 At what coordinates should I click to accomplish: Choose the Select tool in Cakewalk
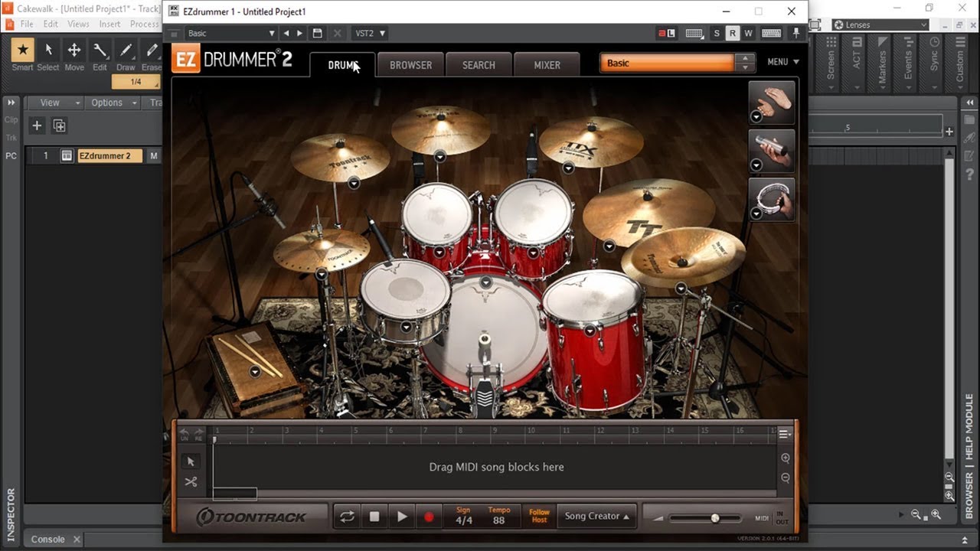coord(48,51)
